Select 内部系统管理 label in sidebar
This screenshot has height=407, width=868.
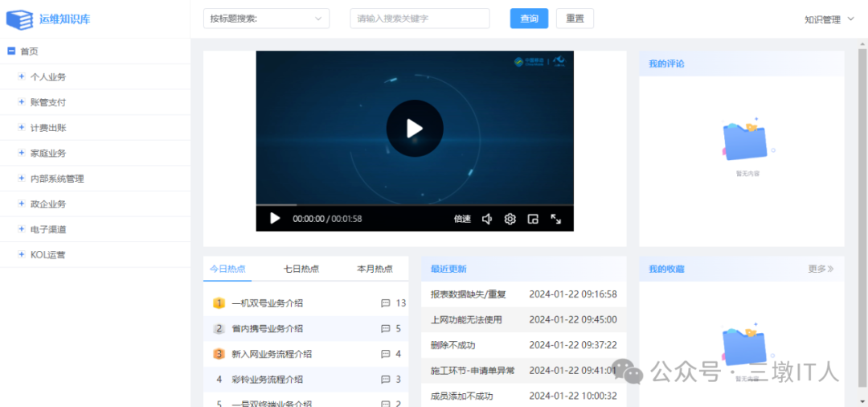coord(58,179)
